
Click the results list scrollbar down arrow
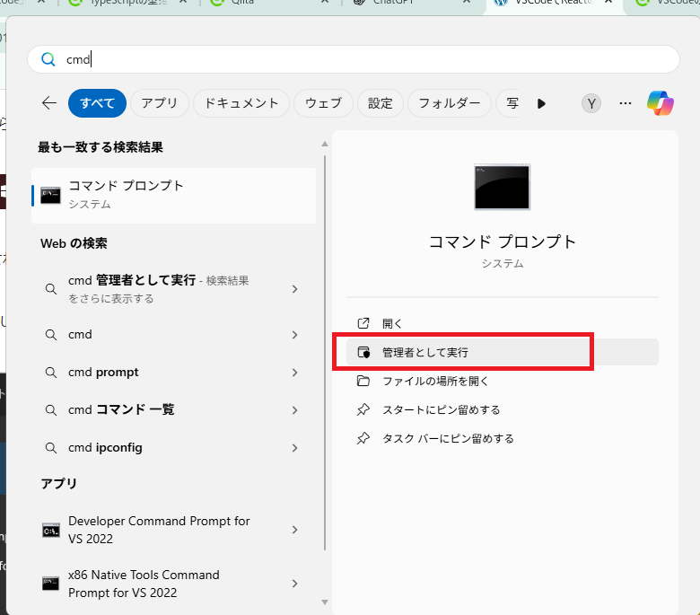(325, 602)
